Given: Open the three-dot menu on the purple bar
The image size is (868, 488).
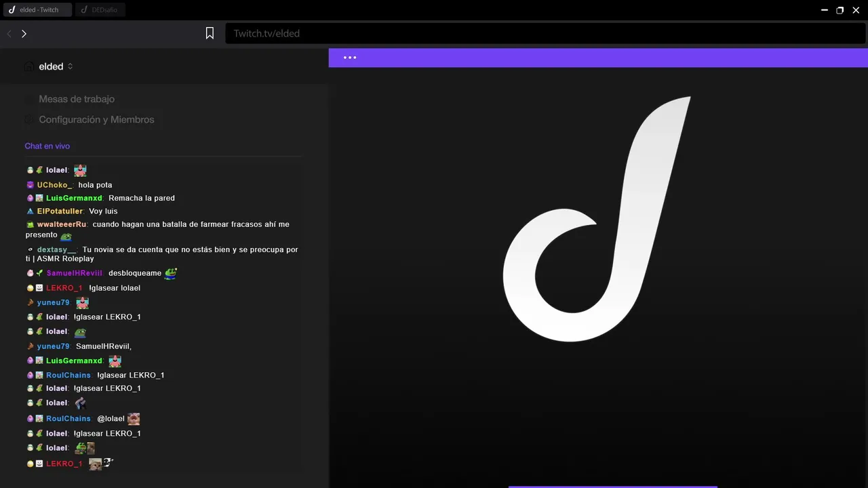Looking at the screenshot, I should pos(350,58).
